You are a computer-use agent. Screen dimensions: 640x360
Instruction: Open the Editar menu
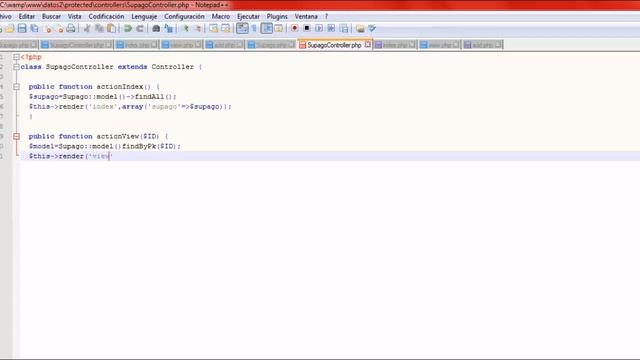coord(27,16)
